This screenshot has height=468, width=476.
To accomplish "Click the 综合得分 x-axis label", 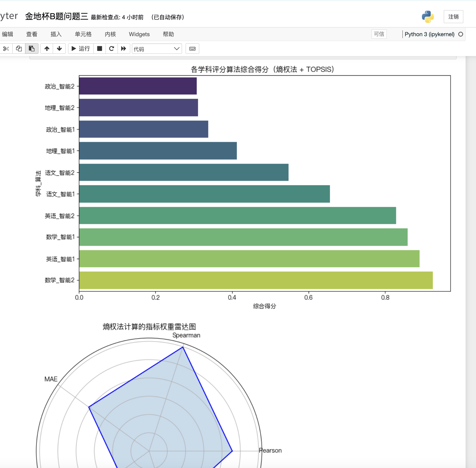I will pyautogui.click(x=265, y=306).
